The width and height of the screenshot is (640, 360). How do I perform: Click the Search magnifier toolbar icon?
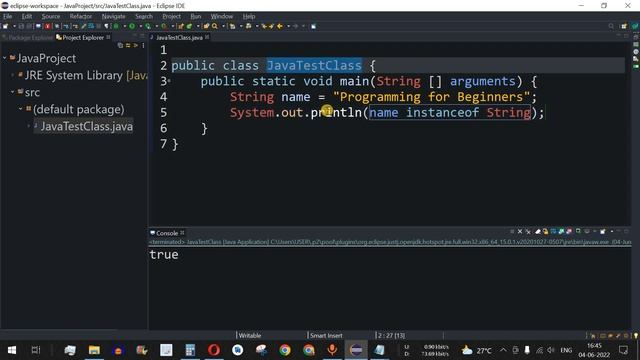[215, 26]
